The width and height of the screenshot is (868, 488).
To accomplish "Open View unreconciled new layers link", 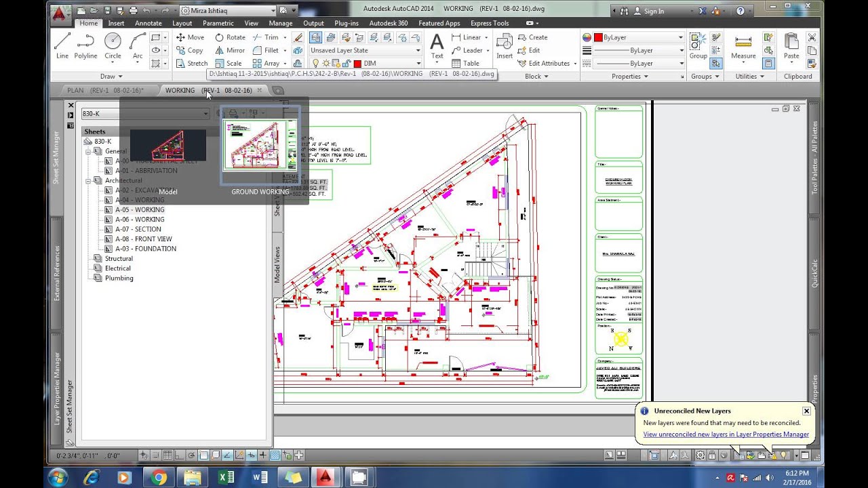I will [x=726, y=434].
